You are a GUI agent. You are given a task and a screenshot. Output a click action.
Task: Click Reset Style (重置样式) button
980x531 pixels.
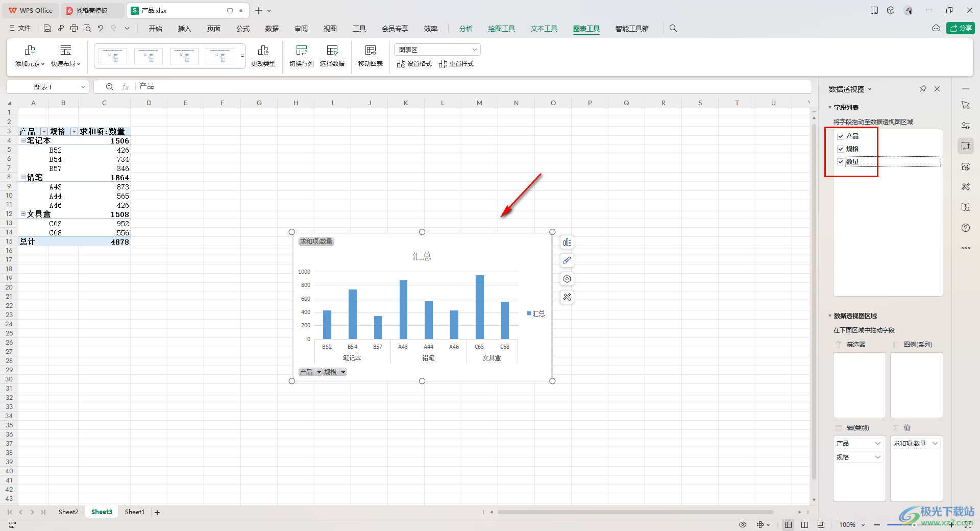(456, 64)
